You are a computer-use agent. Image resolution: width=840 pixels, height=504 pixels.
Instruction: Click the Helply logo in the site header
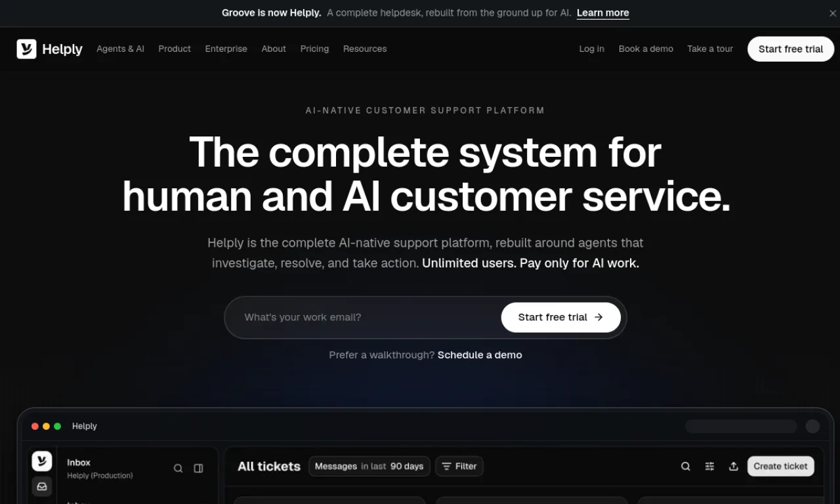pos(50,49)
